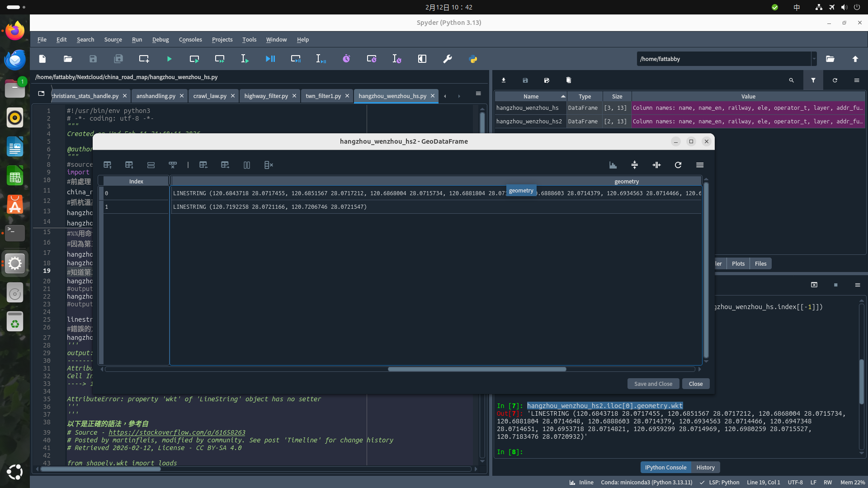Toggle the filter variables button
Image resolution: width=868 pixels, height=488 pixels.
[813, 80]
